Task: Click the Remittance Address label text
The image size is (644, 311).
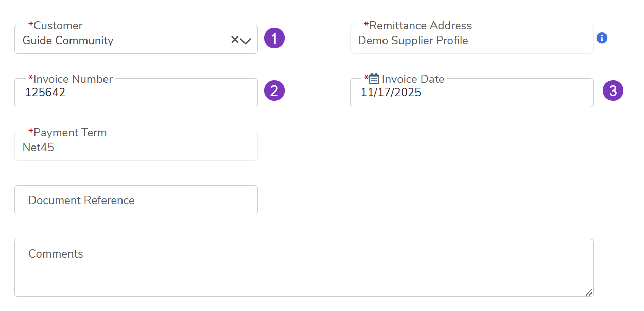Action: pos(420,26)
